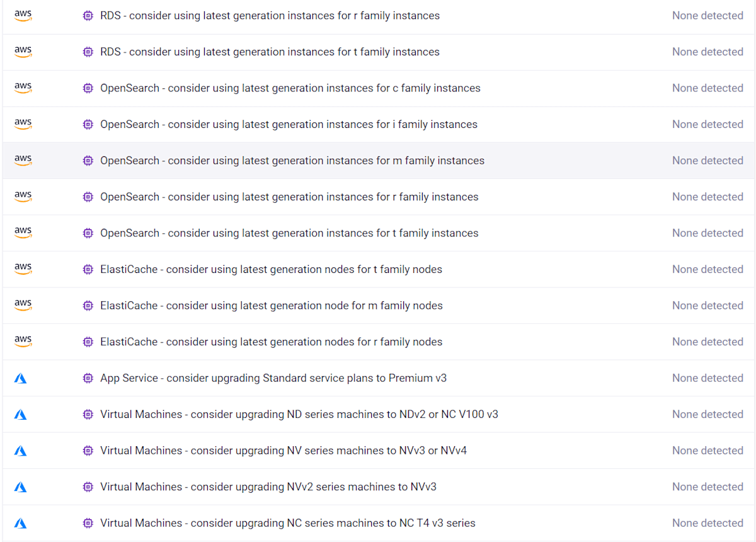This screenshot has width=756, height=542.
Task: Open NC series to NC T4 v3 recommendation
Action: click(288, 523)
